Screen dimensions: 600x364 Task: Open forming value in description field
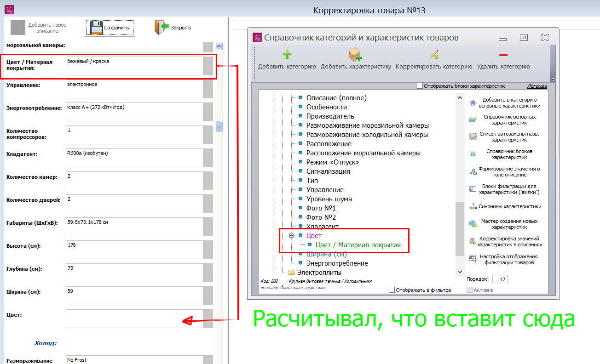pyautogui.click(x=505, y=171)
